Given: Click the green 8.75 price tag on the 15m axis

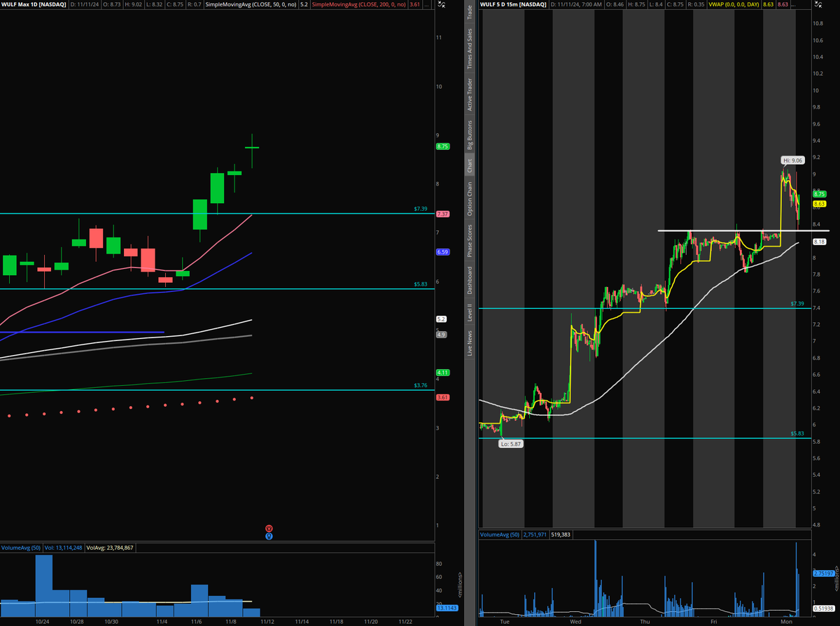Looking at the screenshot, I should (820, 193).
